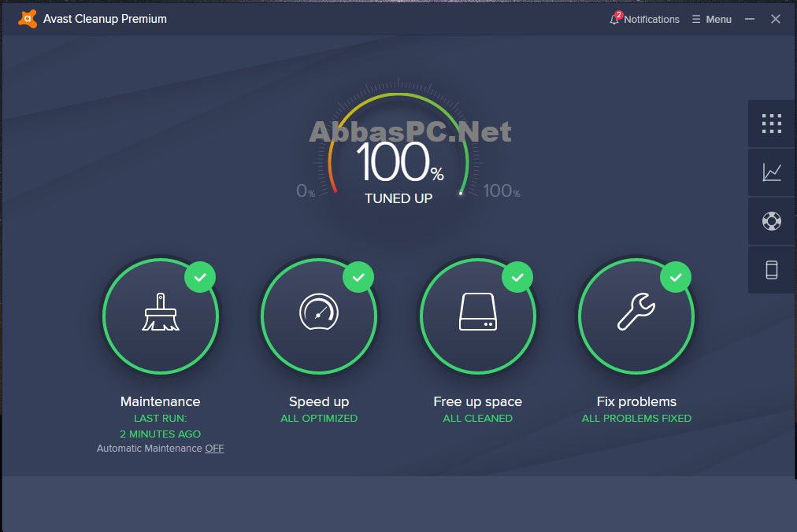This screenshot has width=797, height=532.
Task: Click the Maintenance label
Action: [160, 401]
